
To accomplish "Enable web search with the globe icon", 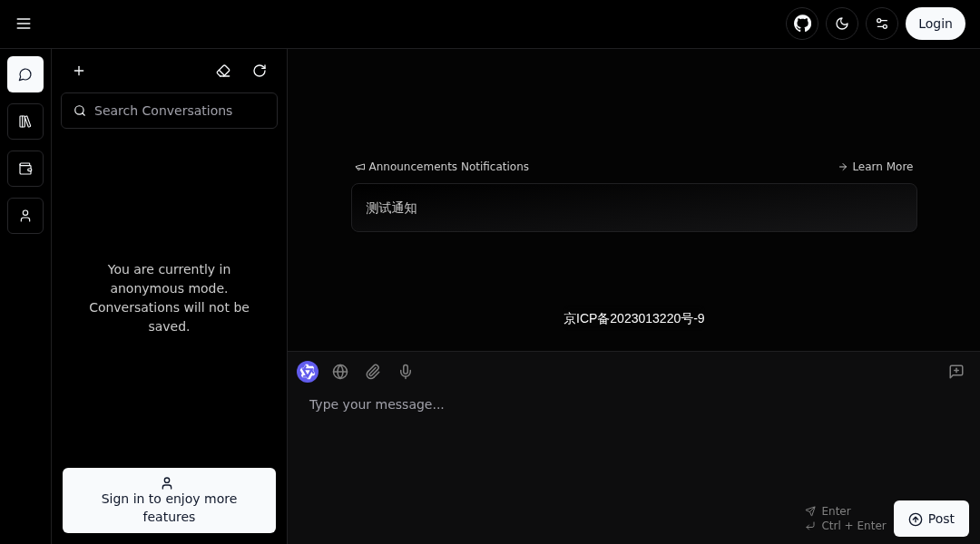I will [x=340, y=372].
